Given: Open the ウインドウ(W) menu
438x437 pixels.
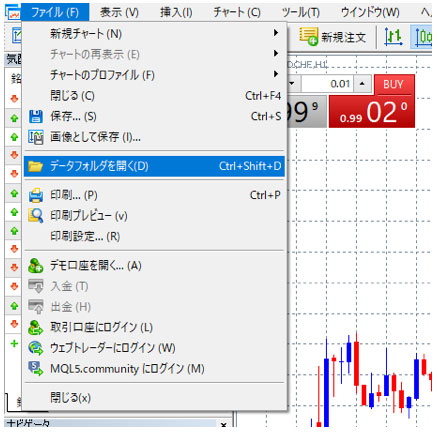Looking at the screenshot, I should coord(370,13).
